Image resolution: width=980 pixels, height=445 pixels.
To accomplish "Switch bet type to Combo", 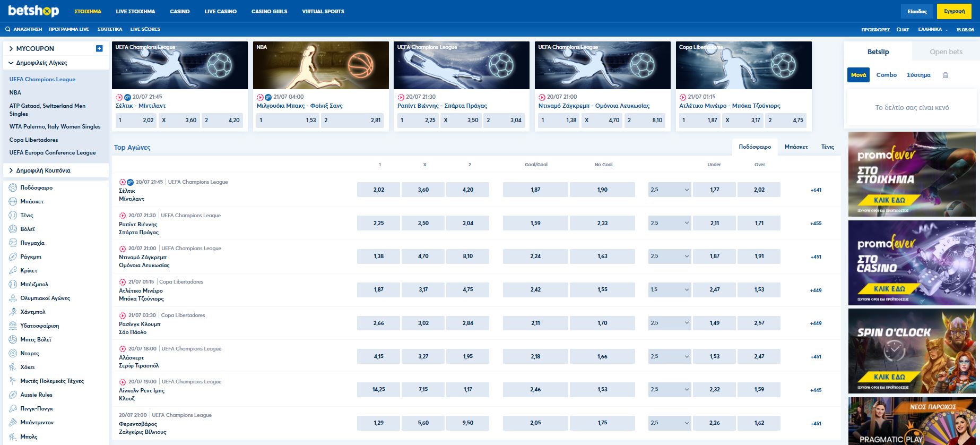I will 886,75.
